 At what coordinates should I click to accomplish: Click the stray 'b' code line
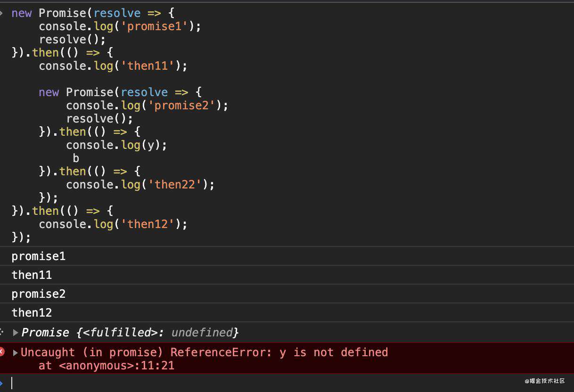click(76, 158)
